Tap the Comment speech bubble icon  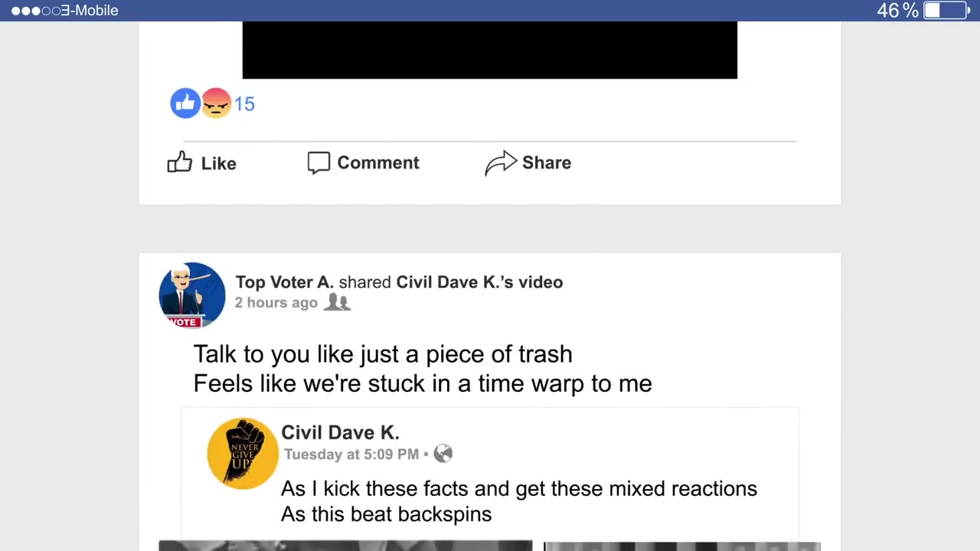pyautogui.click(x=318, y=163)
